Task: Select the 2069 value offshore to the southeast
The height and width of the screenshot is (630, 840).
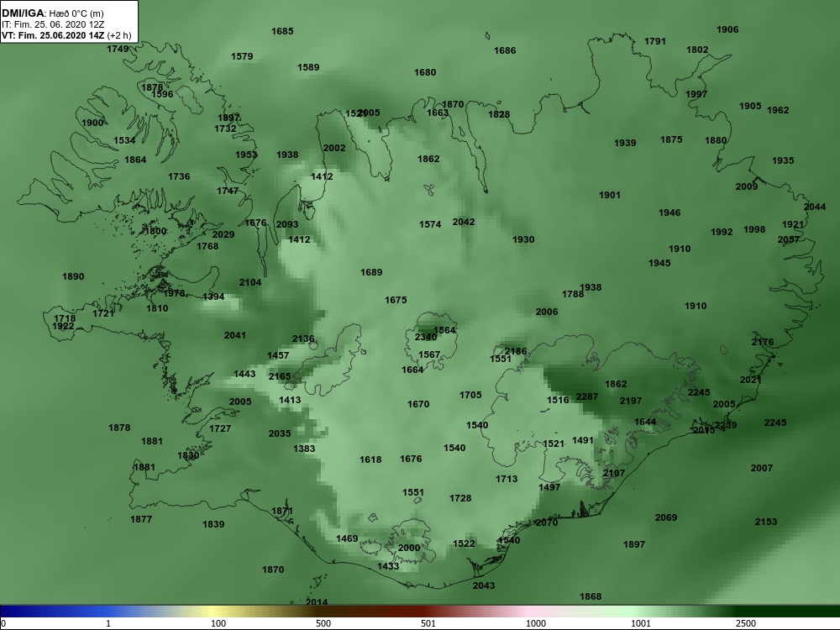Action: 666,517
